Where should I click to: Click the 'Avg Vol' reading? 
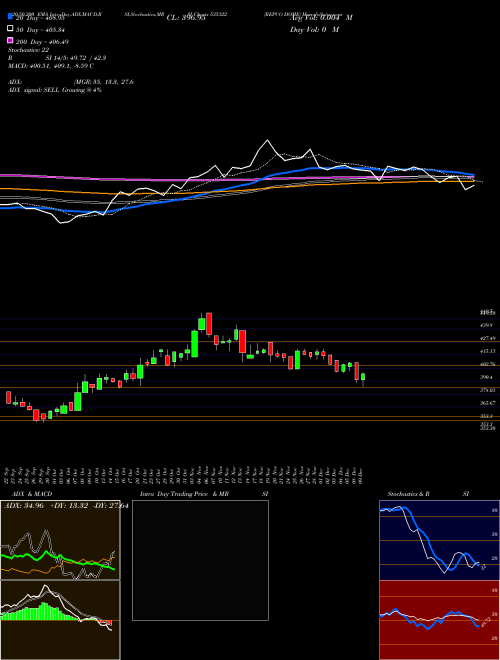click(321, 18)
